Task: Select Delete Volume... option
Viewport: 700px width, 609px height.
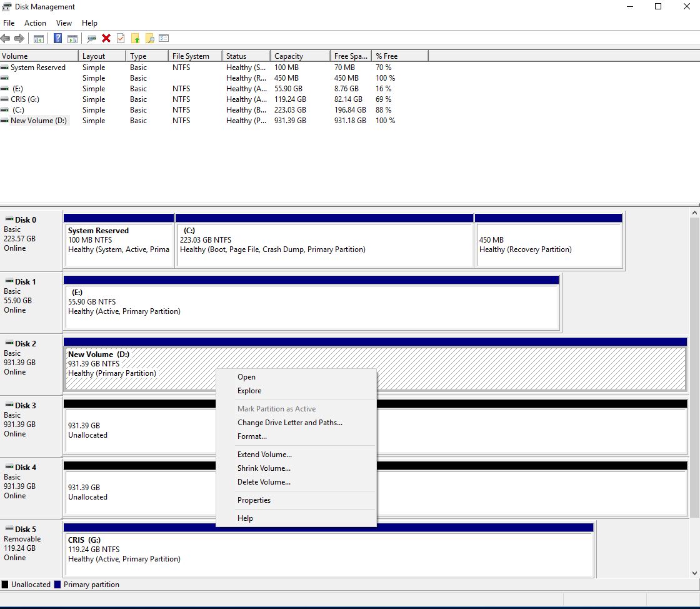Action: point(296,482)
